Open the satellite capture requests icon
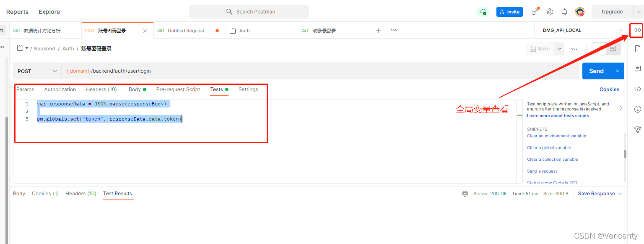 click(x=535, y=11)
